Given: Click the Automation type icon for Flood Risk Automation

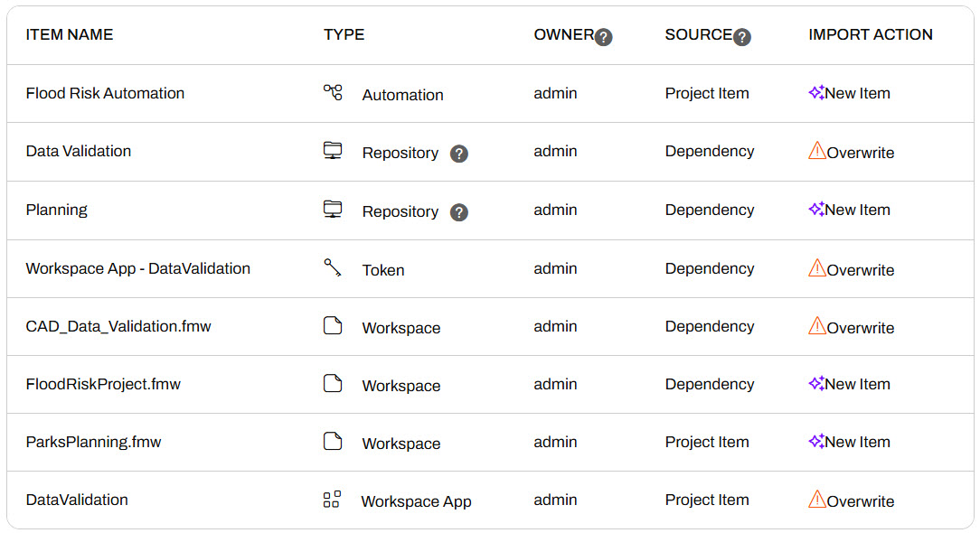Looking at the screenshot, I should click(x=333, y=92).
